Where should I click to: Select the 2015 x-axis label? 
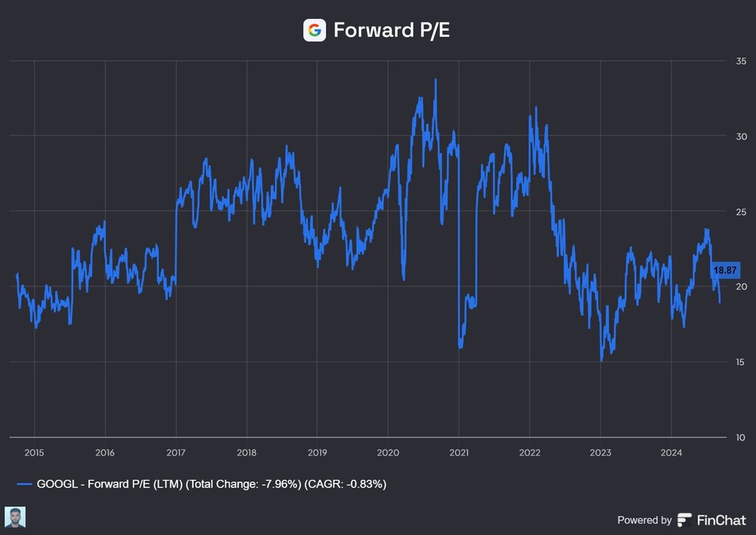click(34, 453)
